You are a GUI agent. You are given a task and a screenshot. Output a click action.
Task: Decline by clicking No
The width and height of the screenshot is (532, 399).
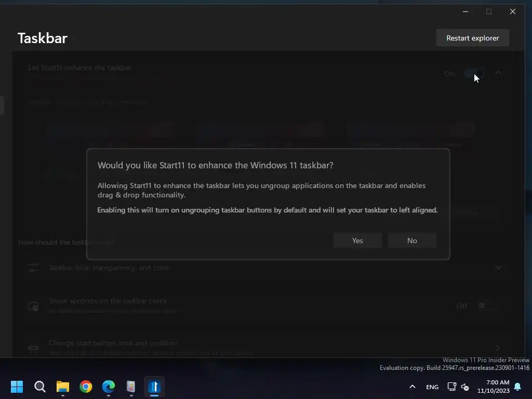click(412, 241)
